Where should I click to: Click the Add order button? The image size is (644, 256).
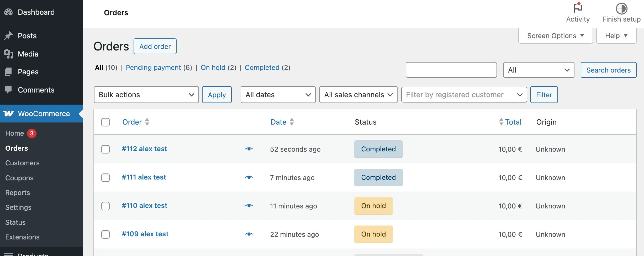[x=155, y=47]
